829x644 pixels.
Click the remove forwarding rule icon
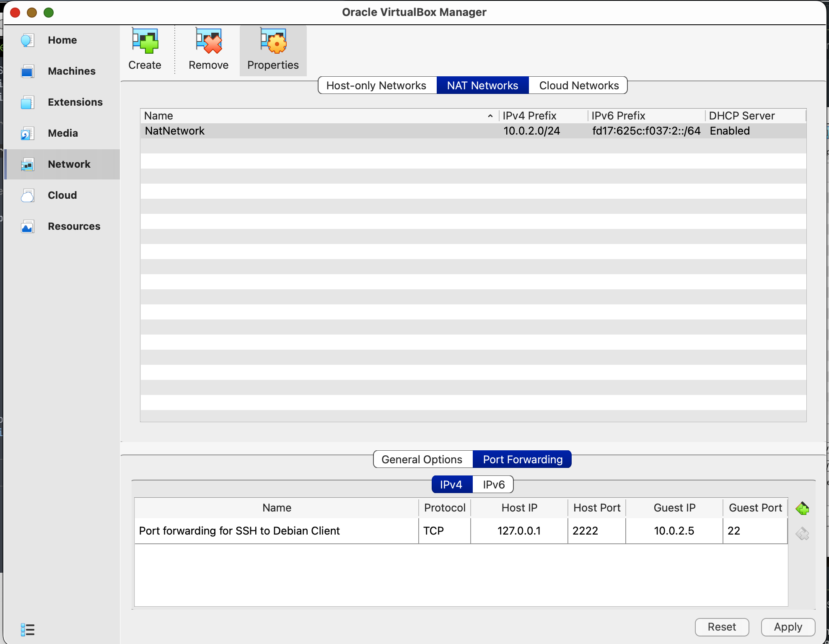pos(803,533)
